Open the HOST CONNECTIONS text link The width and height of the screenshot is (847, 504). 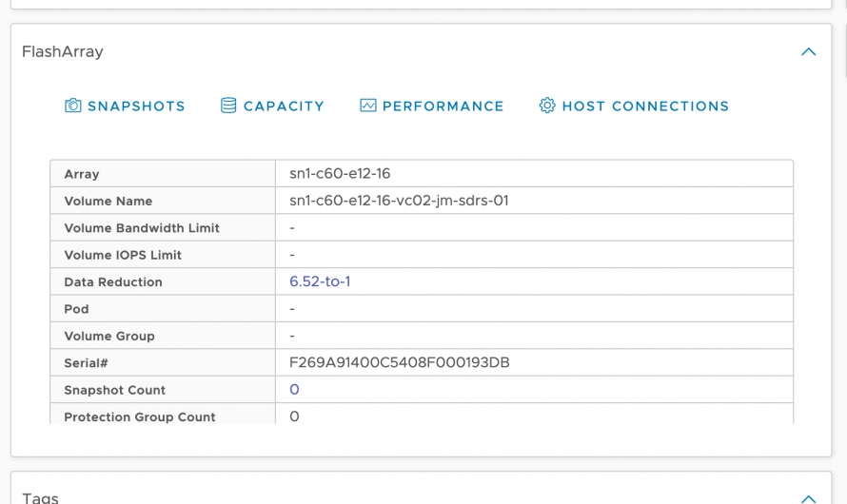645,107
